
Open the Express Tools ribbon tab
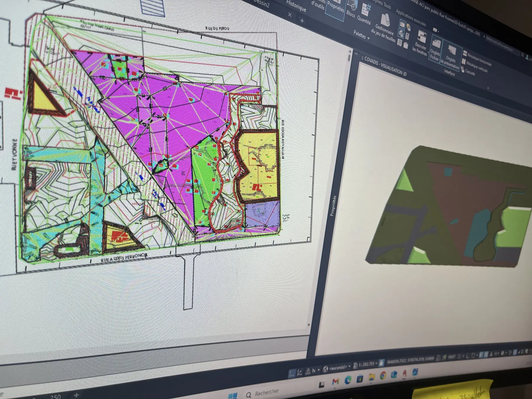pos(382,4)
